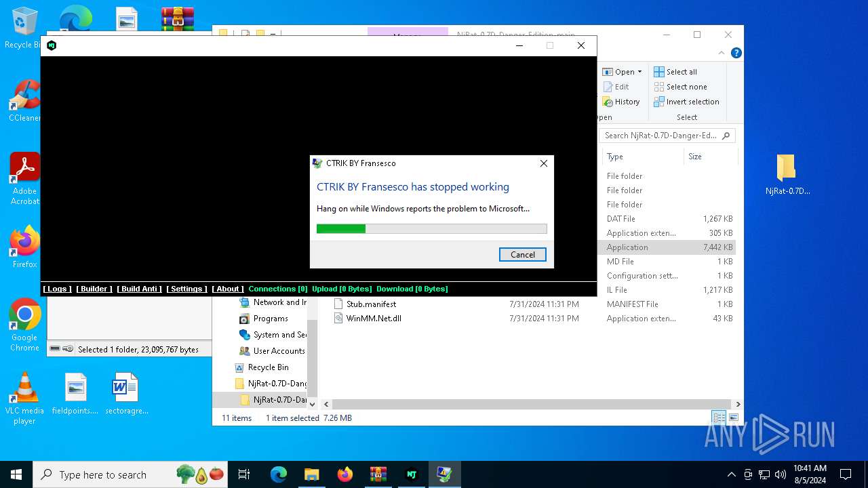Open Microsoft Edge from the taskbar

tap(279, 474)
